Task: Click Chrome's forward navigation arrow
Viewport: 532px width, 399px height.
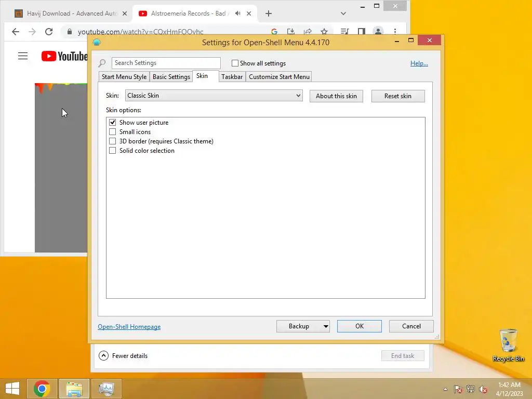Action: point(32,32)
